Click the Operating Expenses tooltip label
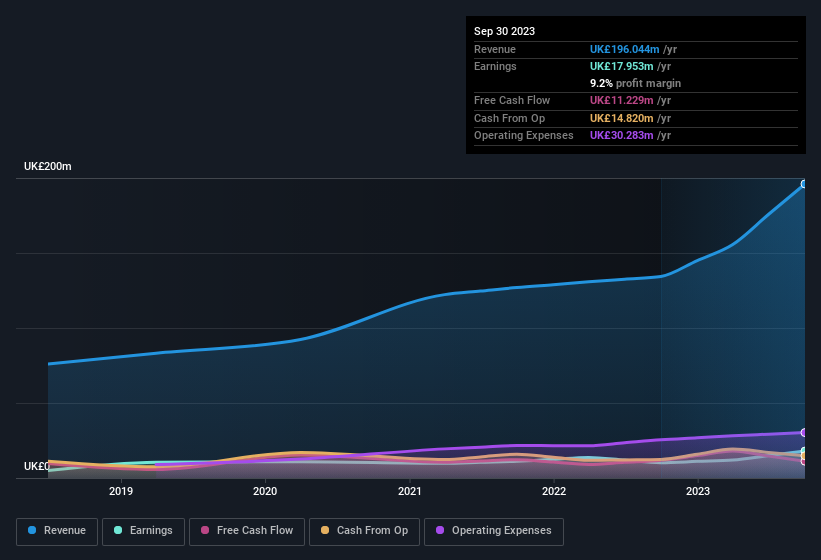This screenshot has width=821, height=560. click(524, 136)
